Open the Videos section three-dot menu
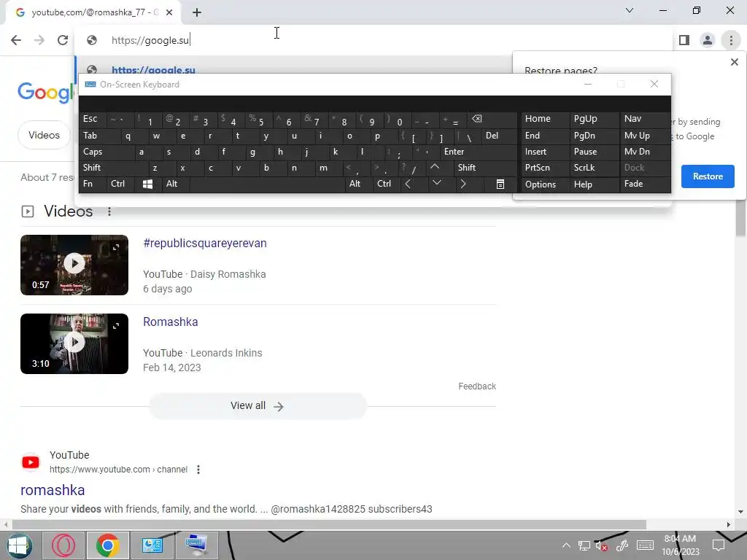747x560 pixels. coord(109,211)
